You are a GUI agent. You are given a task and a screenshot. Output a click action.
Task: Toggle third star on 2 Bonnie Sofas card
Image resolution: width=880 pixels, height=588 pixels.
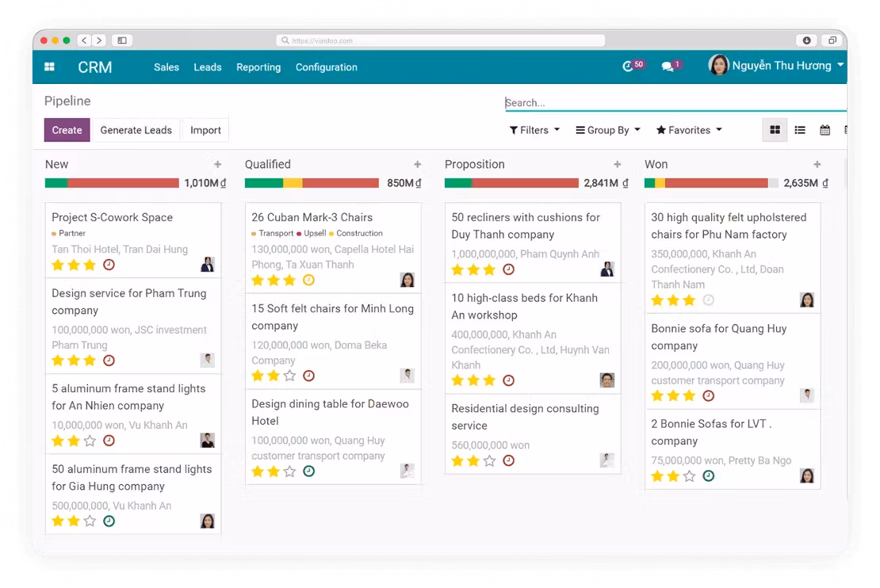pyautogui.click(x=689, y=476)
